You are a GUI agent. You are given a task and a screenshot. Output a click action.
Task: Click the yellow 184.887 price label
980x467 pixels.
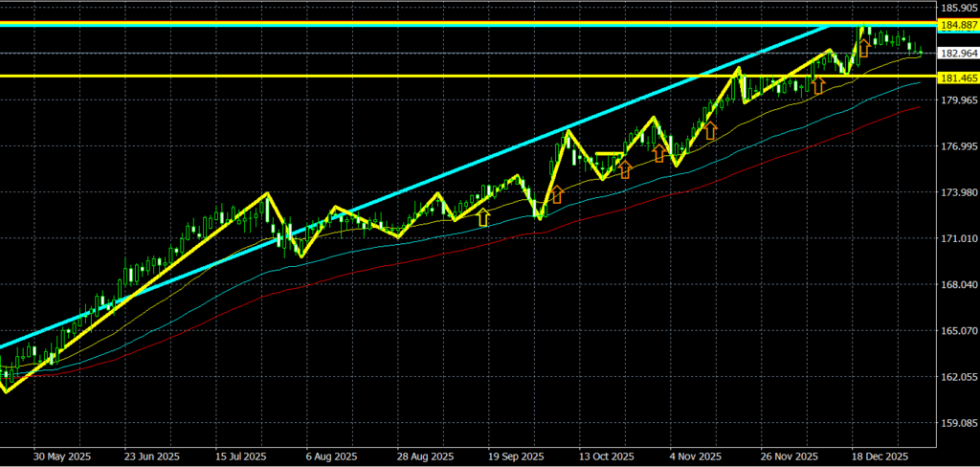pos(958,24)
